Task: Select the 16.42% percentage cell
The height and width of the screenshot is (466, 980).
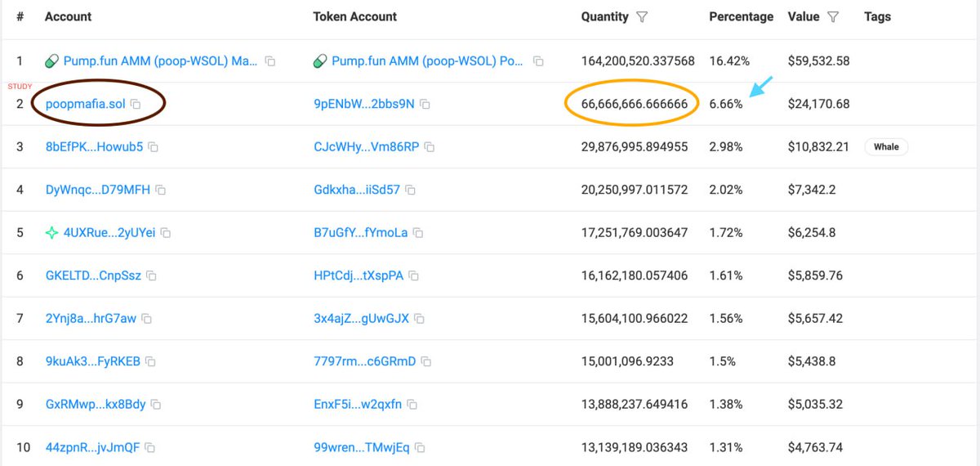Action: click(x=729, y=61)
